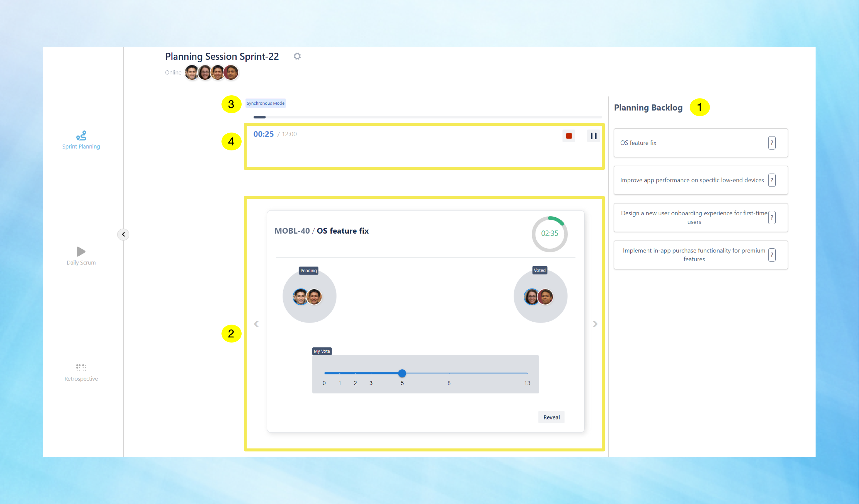Click estimate badge on onboarding experience item
This screenshot has height=504, width=859.
772,218
